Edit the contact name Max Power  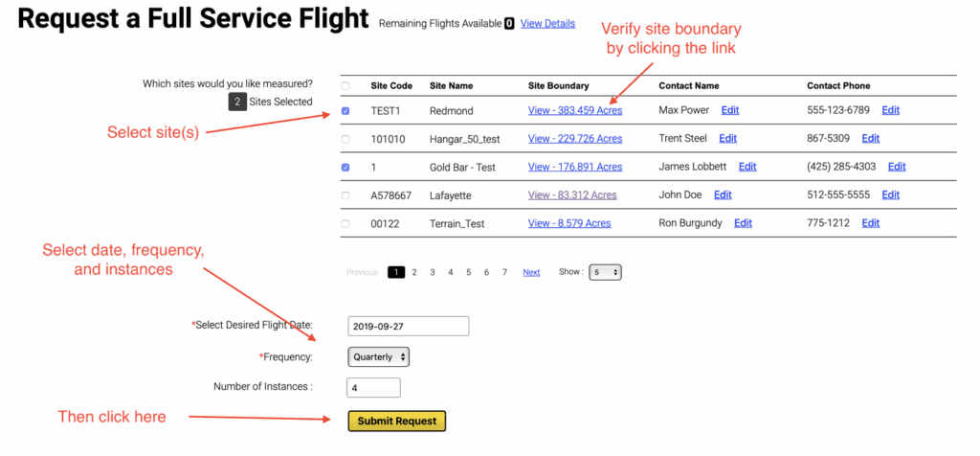729,111
